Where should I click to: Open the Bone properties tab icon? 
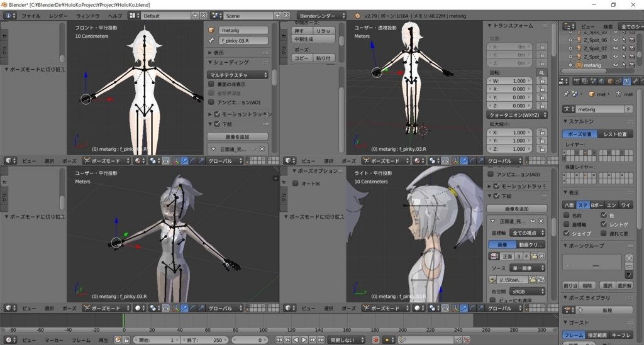click(x=635, y=81)
